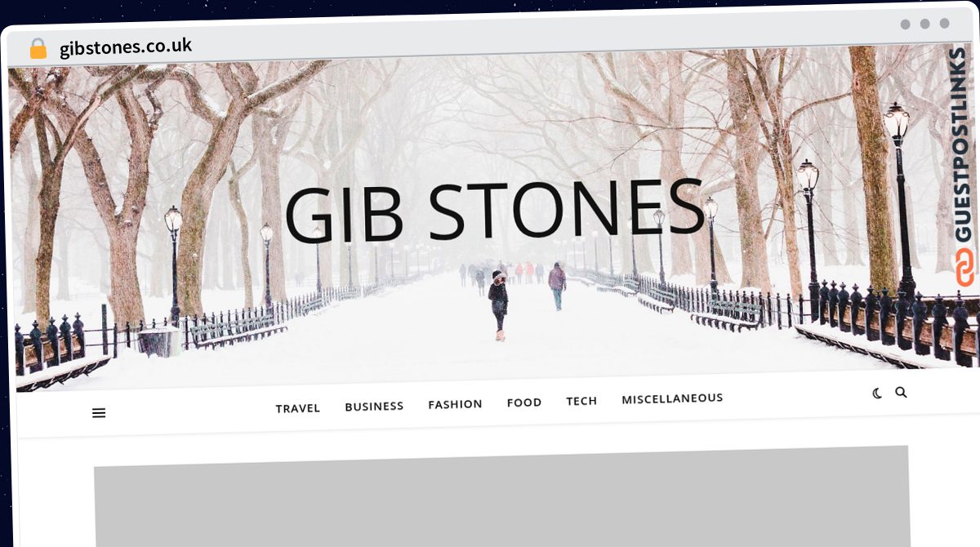Open the Tech menu item
The width and height of the screenshot is (980, 547).
click(x=581, y=401)
